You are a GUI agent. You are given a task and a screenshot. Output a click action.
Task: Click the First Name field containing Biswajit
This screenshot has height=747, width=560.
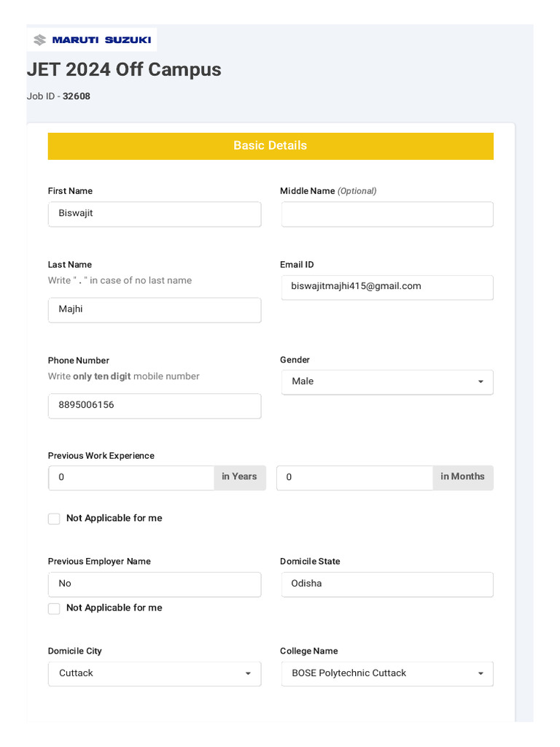click(155, 214)
